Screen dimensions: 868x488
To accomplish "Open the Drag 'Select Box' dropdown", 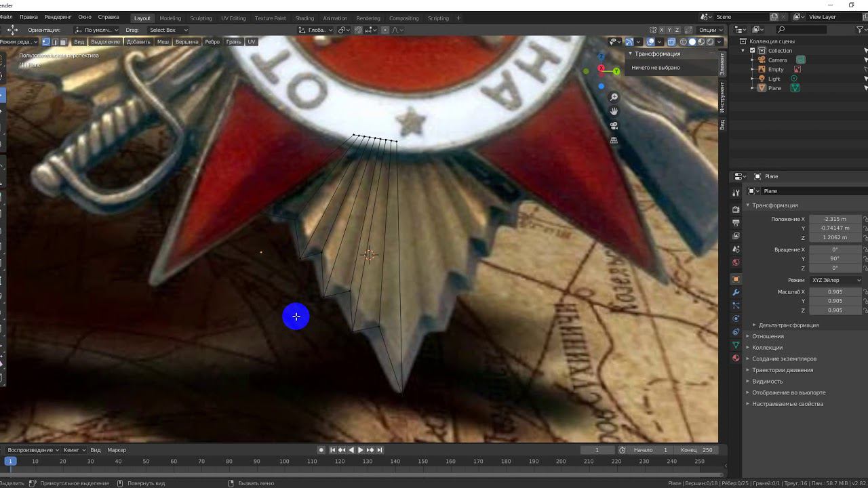I will (x=167, y=30).
